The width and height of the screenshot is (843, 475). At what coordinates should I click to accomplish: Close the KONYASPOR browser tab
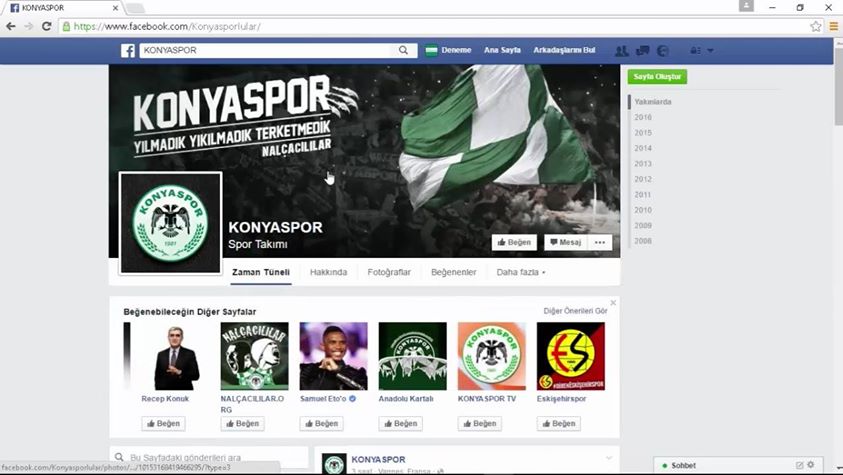coord(116,8)
